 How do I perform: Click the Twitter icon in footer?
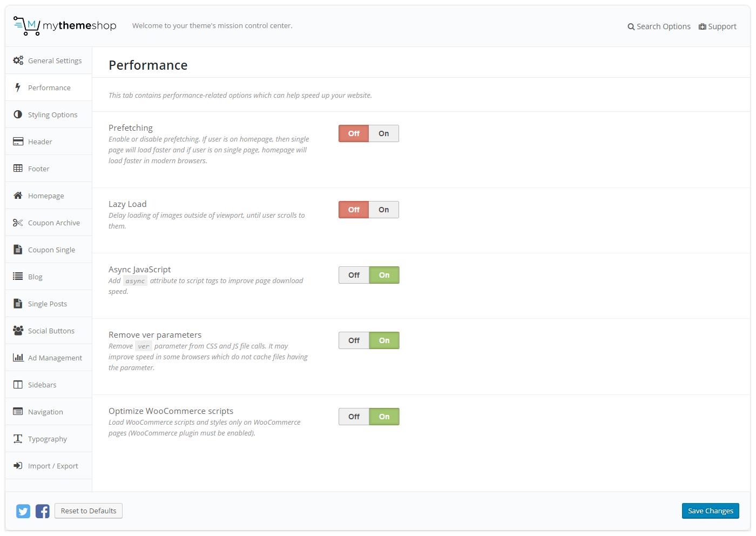23,511
